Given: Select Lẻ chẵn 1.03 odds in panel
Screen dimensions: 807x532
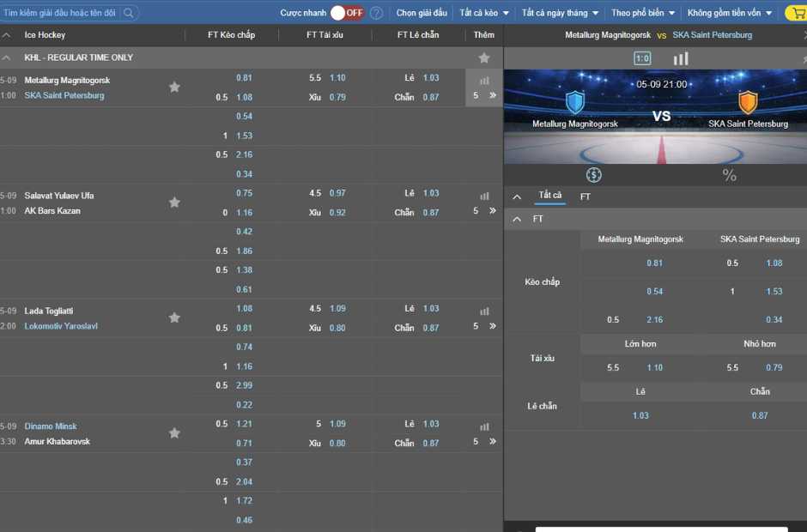Looking at the screenshot, I should click(640, 415).
